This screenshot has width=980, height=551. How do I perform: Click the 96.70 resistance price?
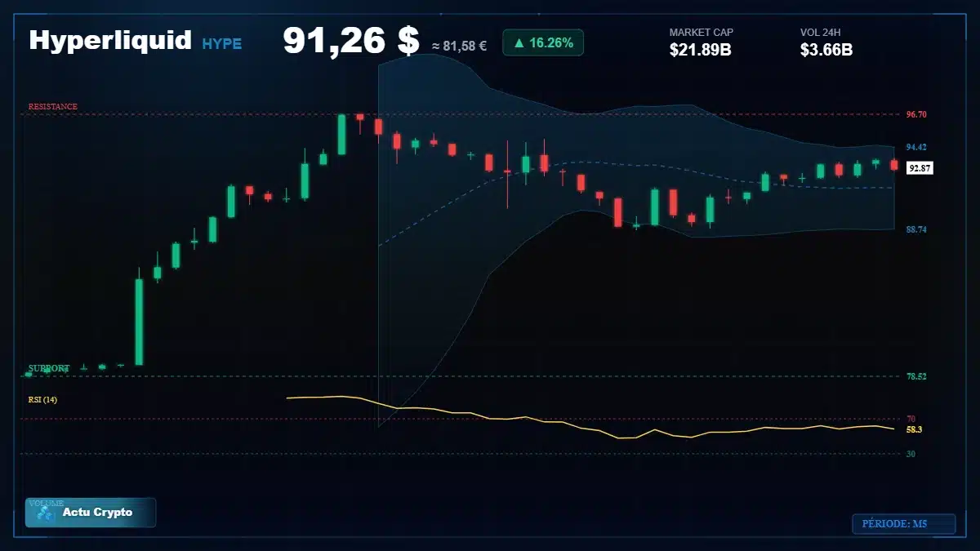pos(916,114)
